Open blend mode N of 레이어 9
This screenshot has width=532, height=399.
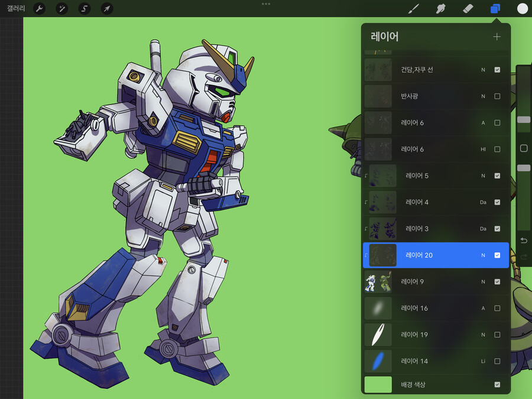click(x=483, y=281)
